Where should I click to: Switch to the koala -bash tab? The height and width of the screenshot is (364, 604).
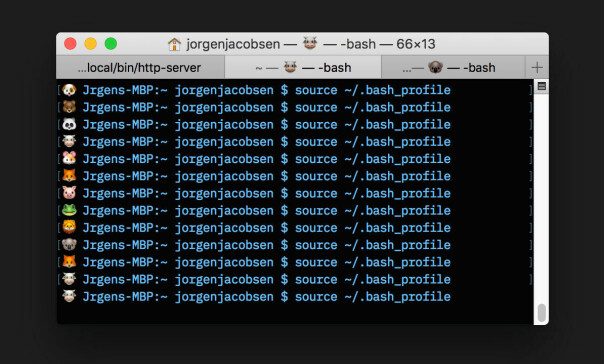[x=453, y=67]
